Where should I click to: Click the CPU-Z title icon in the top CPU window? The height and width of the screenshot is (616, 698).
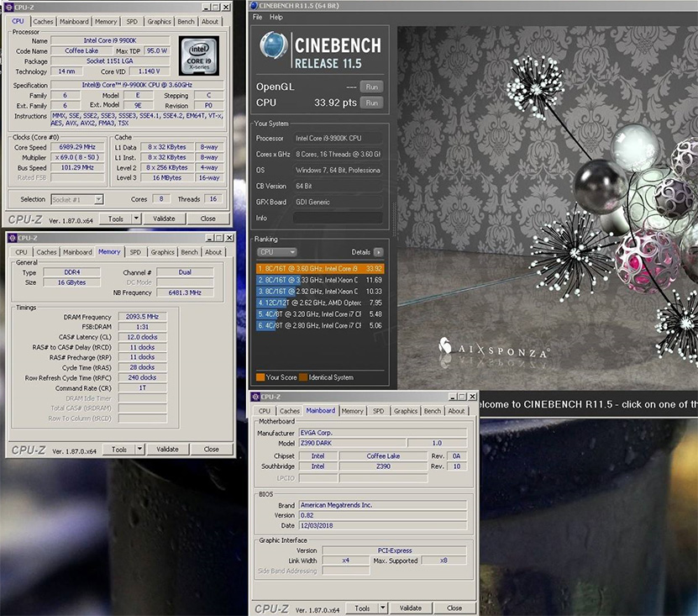(x=9, y=7)
